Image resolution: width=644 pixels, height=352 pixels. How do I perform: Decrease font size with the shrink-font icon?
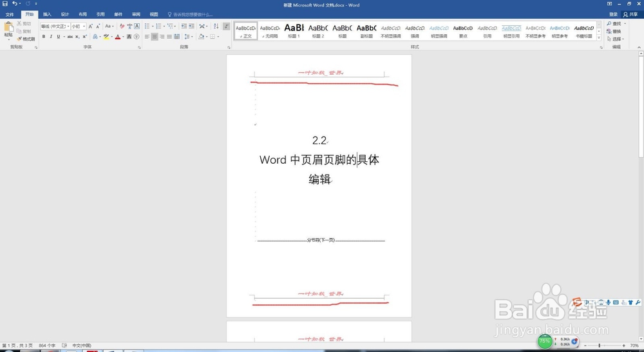pos(98,26)
